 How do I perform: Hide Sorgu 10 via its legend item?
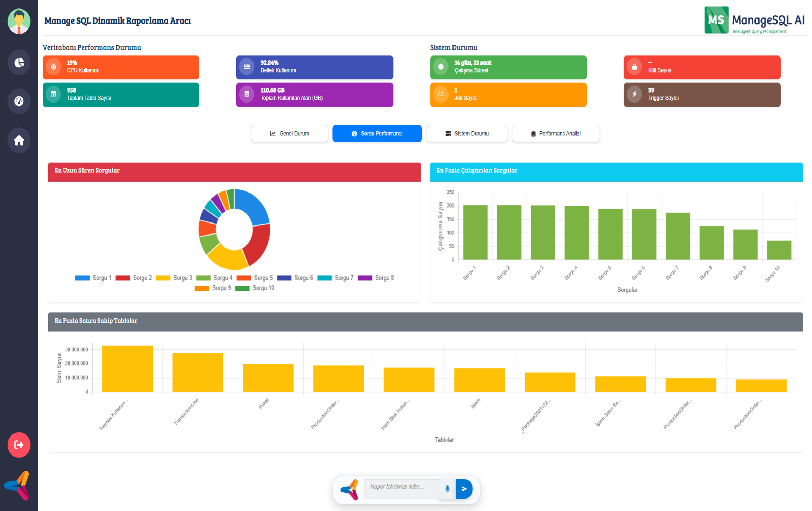(x=255, y=288)
